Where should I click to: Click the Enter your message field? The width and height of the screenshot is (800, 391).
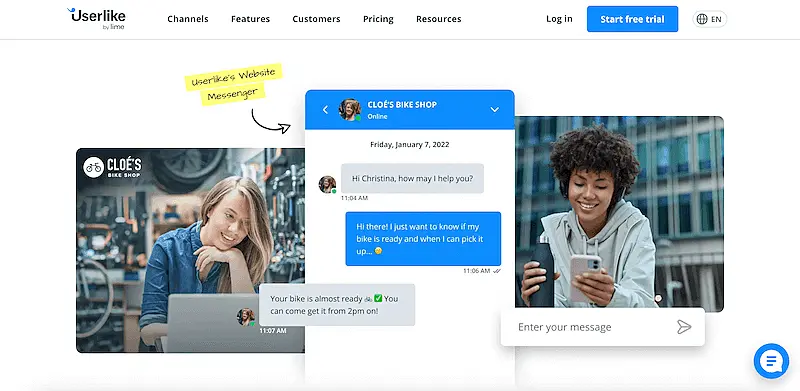pos(603,327)
